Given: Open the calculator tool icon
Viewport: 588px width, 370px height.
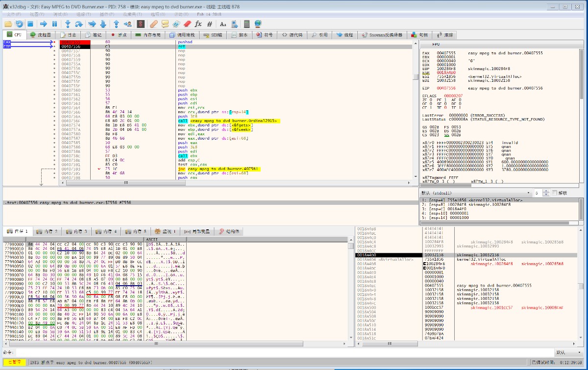Looking at the screenshot, I should (246, 24).
